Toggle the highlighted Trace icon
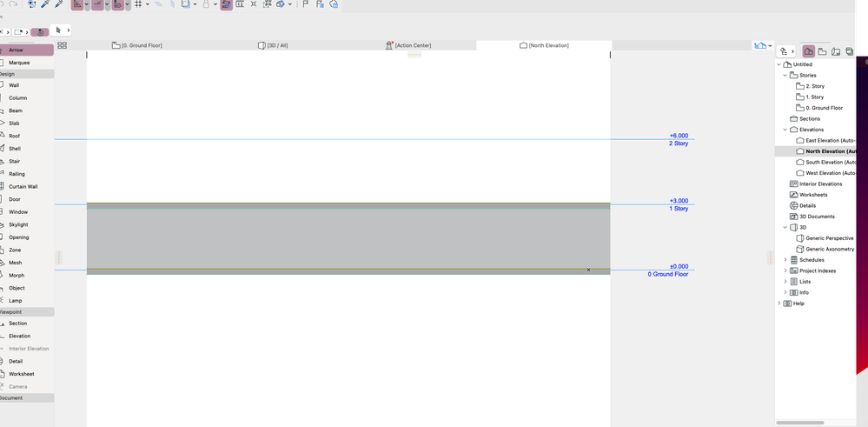The width and height of the screenshot is (868, 427). tap(226, 4)
